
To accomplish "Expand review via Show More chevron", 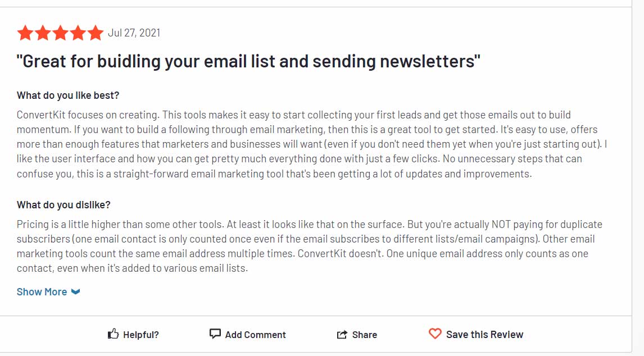I will click(75, 291).
